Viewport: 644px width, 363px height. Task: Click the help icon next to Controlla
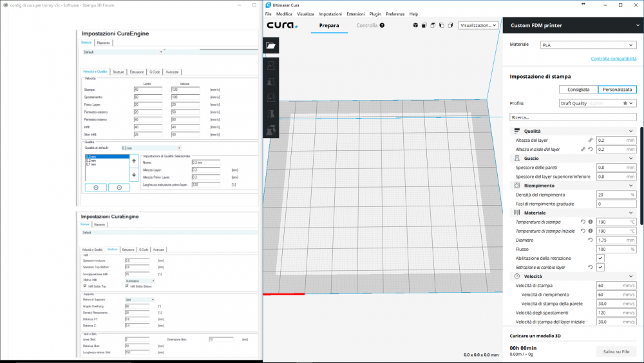coord(382,26)
